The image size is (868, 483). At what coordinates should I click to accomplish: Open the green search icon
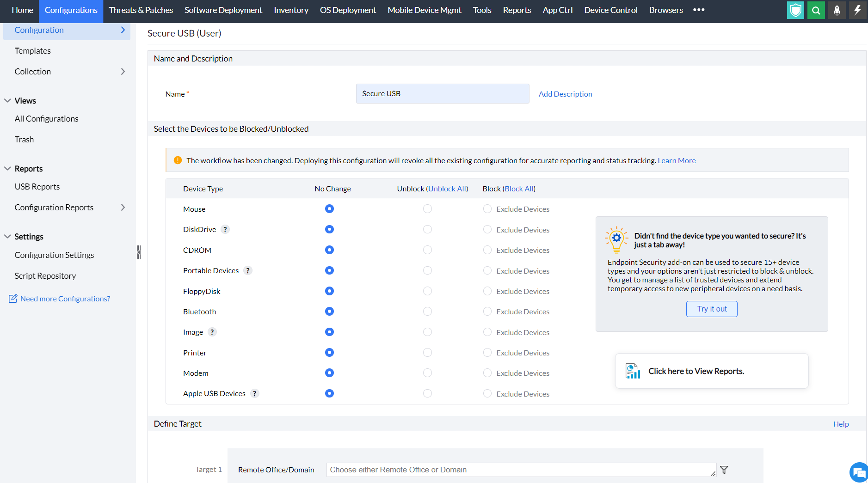(816, 10)
